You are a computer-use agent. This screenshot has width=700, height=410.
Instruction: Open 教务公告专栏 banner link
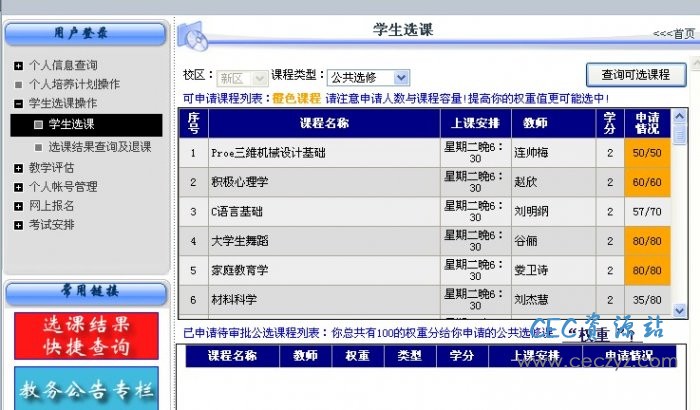(x=86, y=389)
